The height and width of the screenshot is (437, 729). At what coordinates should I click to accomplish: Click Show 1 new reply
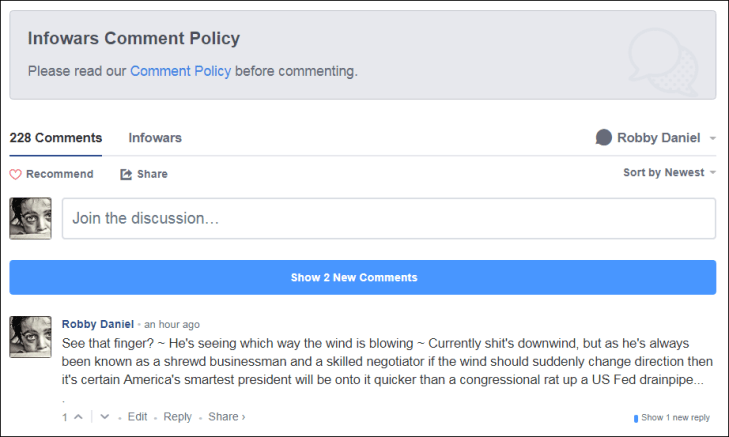[x=675, y=417]
